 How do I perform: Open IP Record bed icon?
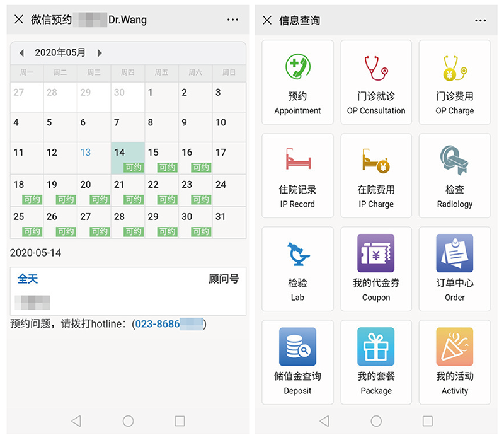[x=297, y=160]
